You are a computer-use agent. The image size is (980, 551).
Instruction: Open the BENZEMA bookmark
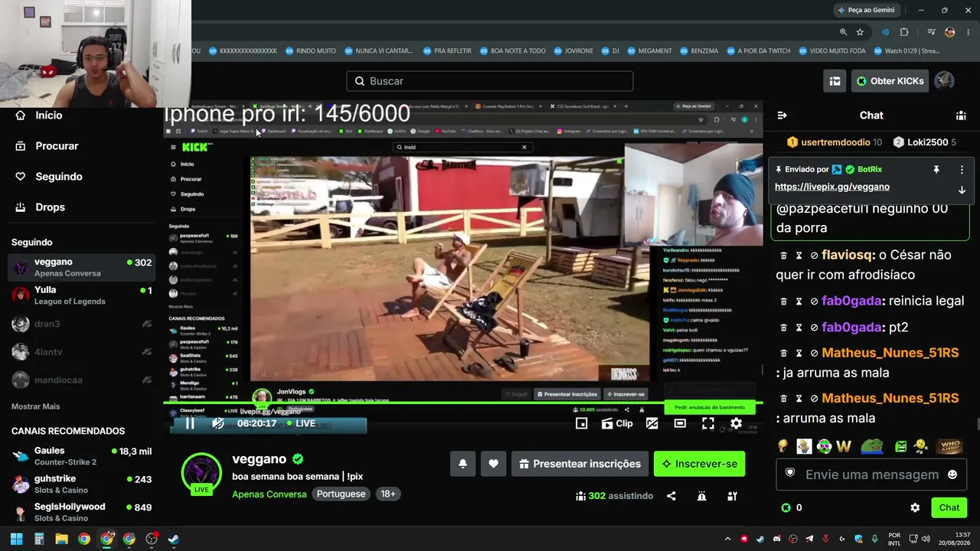[696, 51]
